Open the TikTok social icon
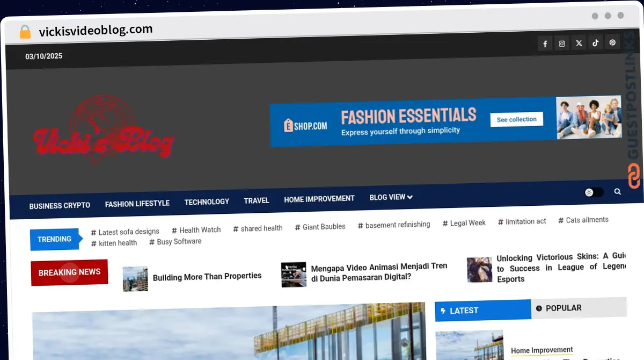 (x=595, y=42)
